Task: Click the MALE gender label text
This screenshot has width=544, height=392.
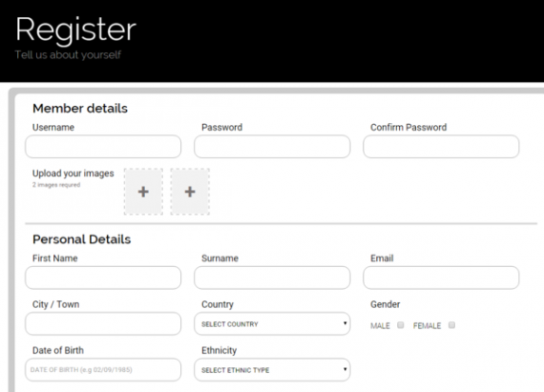Action: (380, 326)
